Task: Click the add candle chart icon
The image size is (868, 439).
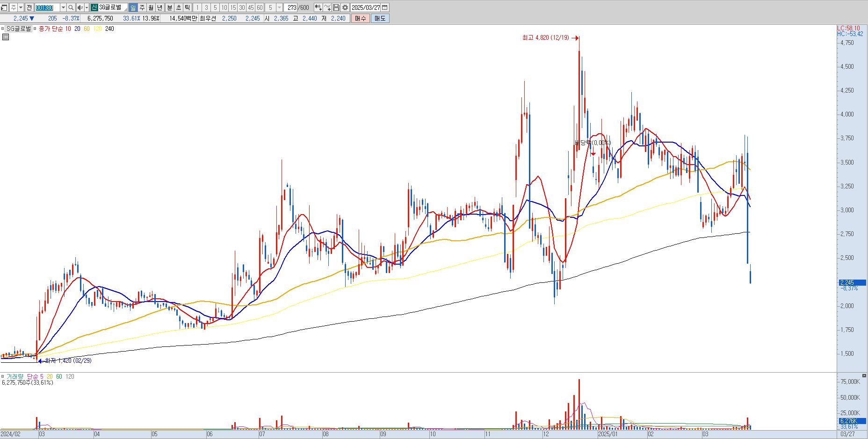Action: tap(318, 7)
